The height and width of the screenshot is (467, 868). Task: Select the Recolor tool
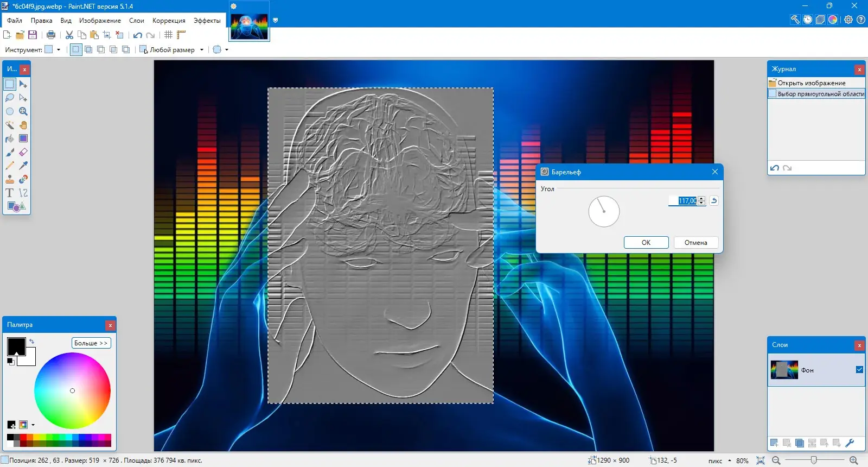point(23,179)
